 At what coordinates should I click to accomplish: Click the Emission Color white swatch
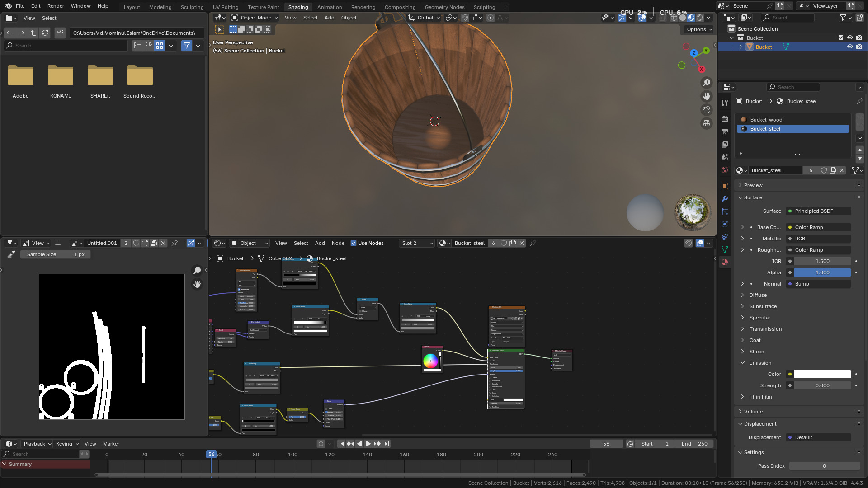[822, 374]
